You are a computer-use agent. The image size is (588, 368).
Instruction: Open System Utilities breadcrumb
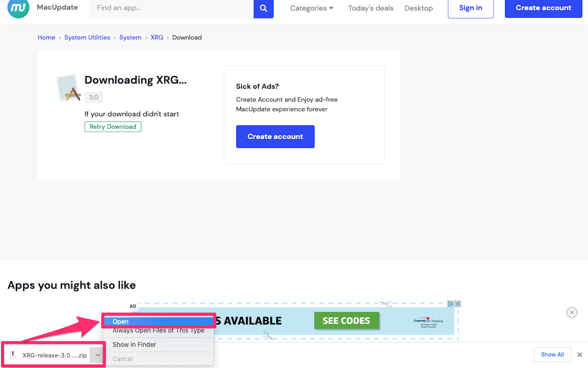87,38
